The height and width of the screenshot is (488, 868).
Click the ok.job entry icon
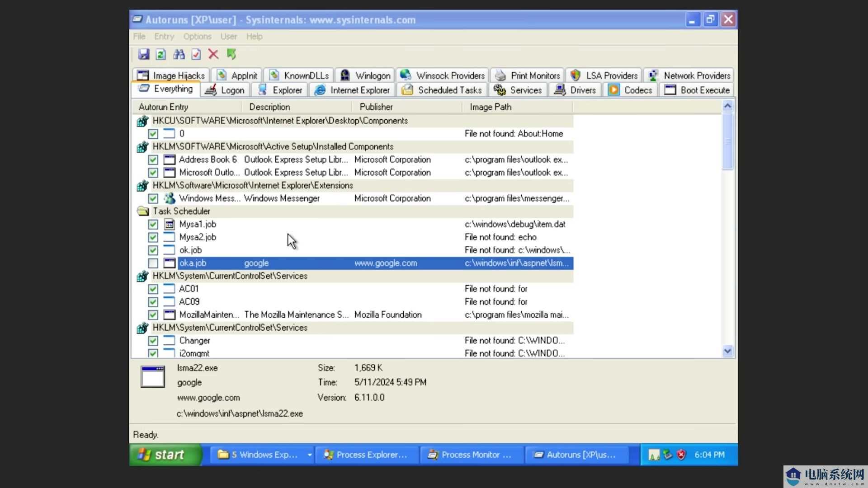[169, 250]
